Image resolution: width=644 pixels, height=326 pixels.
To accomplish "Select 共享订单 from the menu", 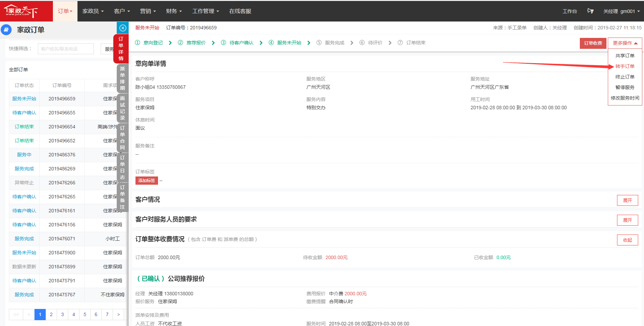I will 625,56.
